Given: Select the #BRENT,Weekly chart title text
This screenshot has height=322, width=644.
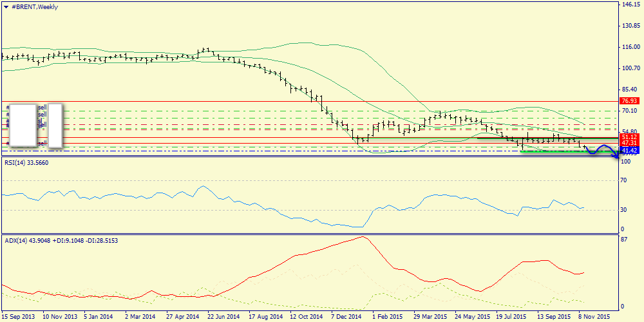Looking at the screenshot, I should pyautogui.click(x=34, y=7).
